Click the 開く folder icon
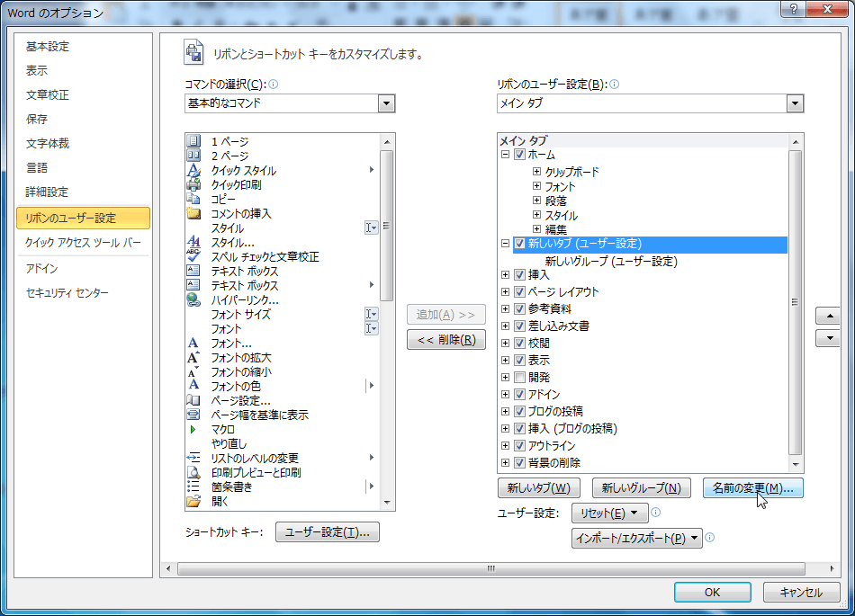 pos(193,501)
